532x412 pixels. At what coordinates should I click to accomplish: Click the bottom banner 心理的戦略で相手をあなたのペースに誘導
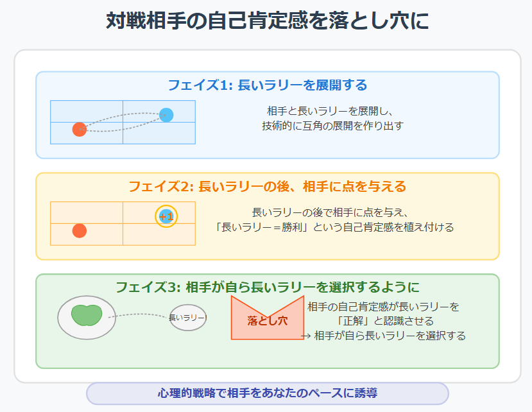tap(268, 393)
